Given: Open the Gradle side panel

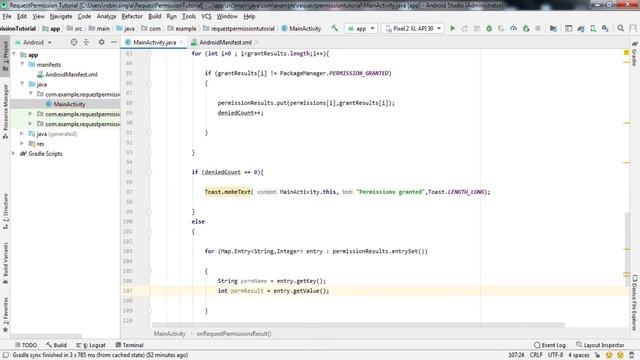Looking at the screenshot, I should pyautogui.click(x=634, y=53).
